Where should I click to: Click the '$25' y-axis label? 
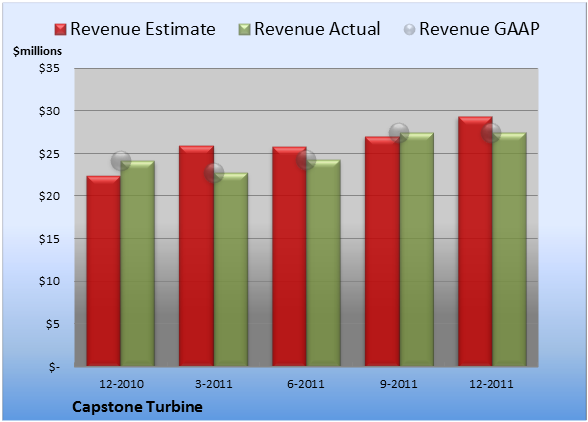49,154
